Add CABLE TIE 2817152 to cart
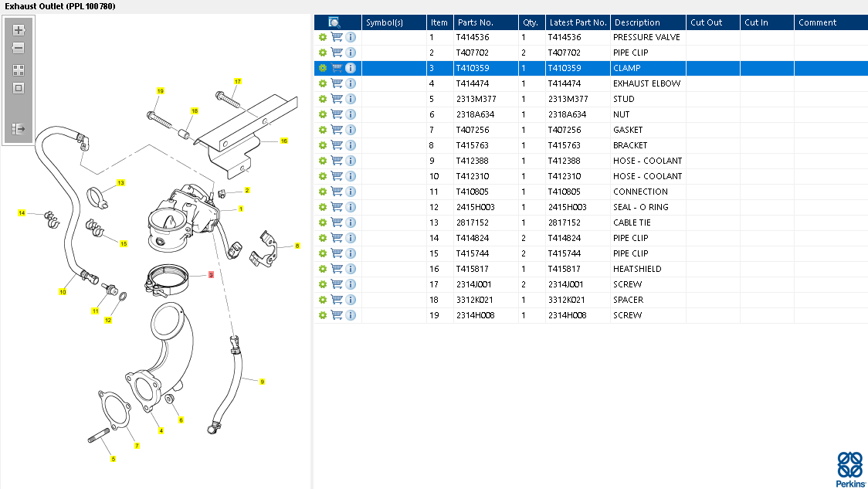868x489 pixels. pyautogui.click(x=337, y=222)
